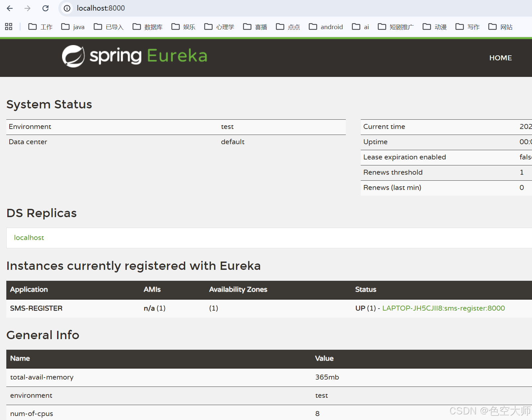
Task: Click the DS Replicas heading
Action: (41, 213)
